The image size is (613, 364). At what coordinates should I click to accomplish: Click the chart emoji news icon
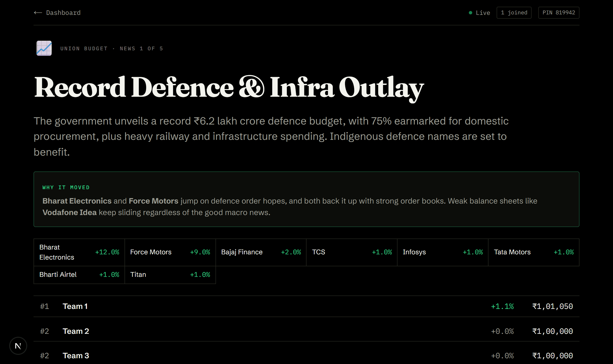tap(44, 48)
